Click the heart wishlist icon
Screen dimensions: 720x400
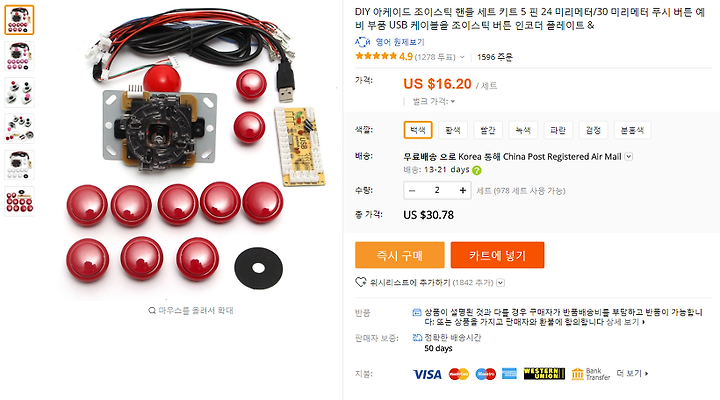click(360, 282)
